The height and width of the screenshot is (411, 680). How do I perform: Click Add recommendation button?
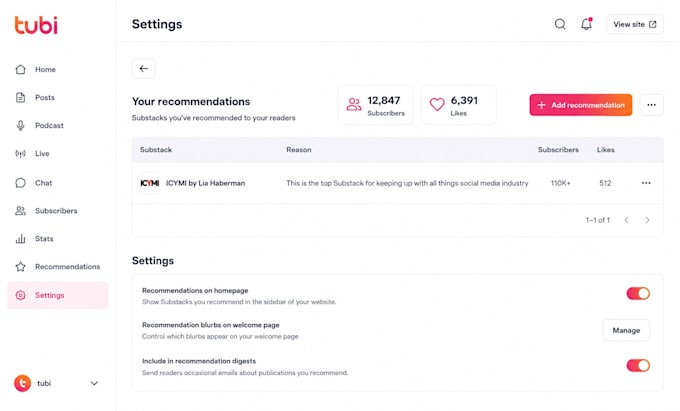[581, 105]
